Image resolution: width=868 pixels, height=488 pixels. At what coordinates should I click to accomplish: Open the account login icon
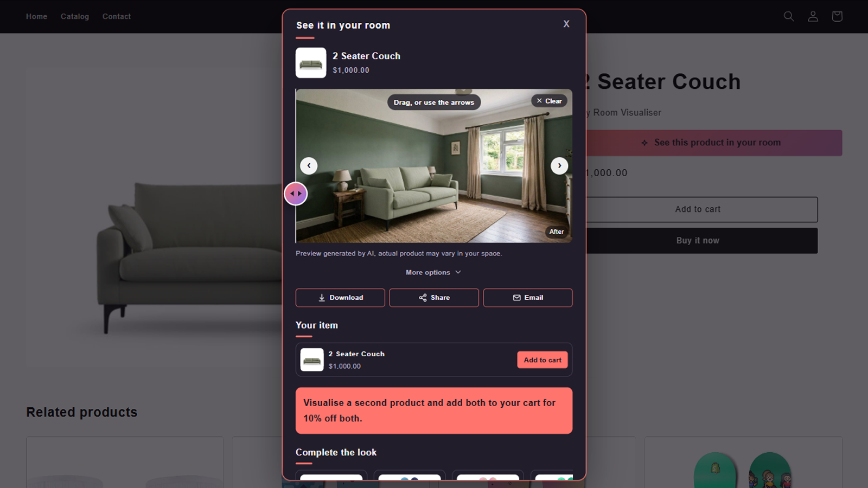(813, 16)
